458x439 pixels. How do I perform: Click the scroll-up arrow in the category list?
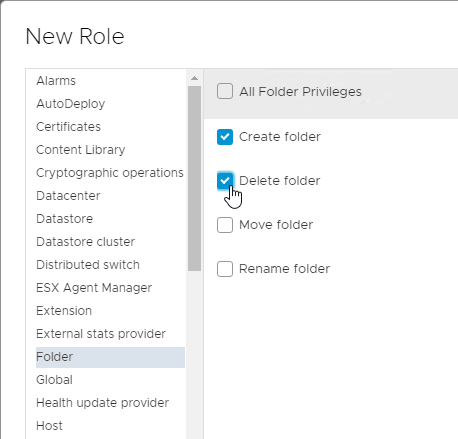(194, 78)
